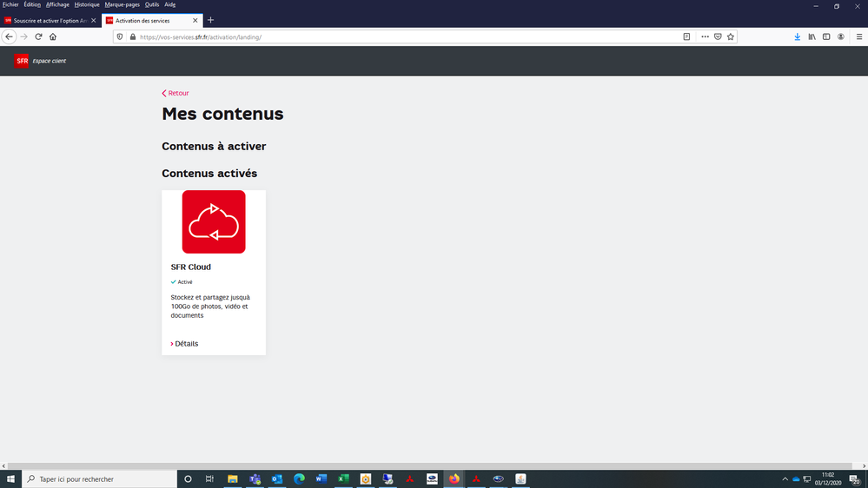Screen dimensions: 868x488
Task: Open Microsoft Teams from taskbar
Action: [255, 478]
